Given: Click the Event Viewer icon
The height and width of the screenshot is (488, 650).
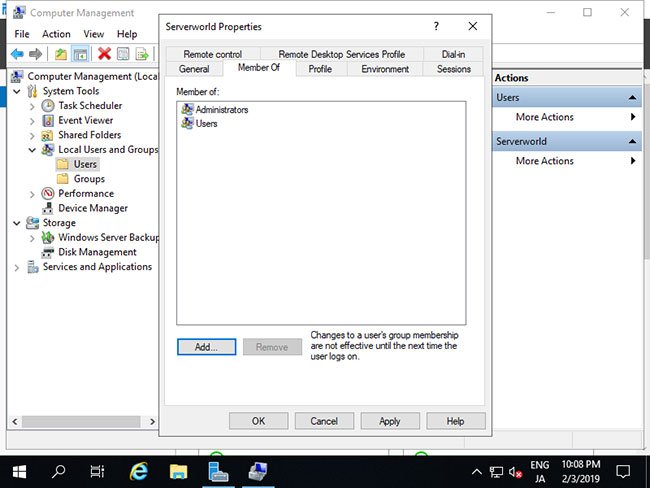Looking at the screenshot, I should click(x=48, y=121).
